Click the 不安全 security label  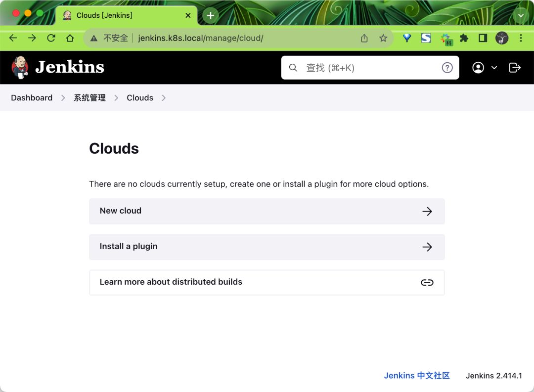116,38
